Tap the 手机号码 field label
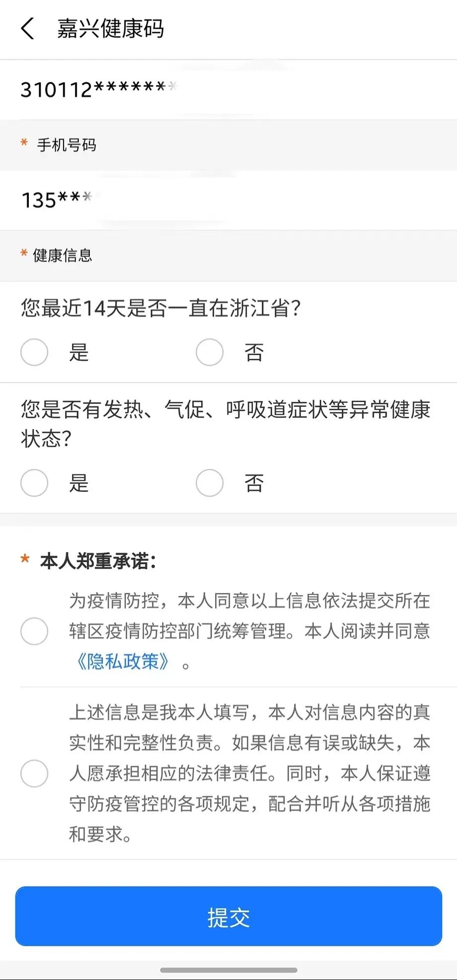Image resolution: width=457 pixels, height=980 pixels. [67, 145]
